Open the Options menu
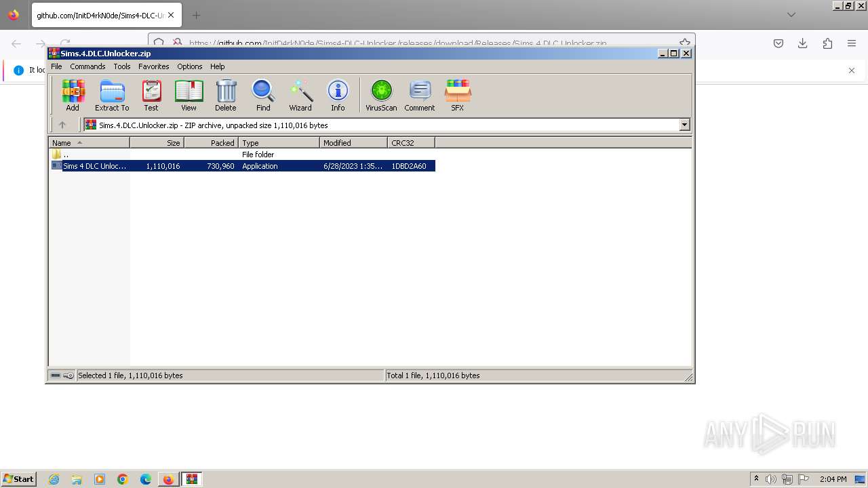Image resolution: width=868 pixels, height=488 pixels. pos(190,66)
